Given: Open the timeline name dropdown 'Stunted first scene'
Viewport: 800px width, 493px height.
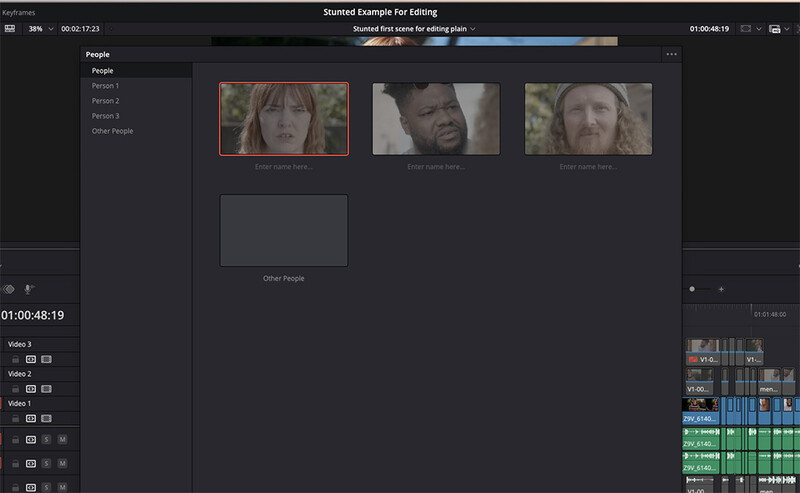Looking at the screenshot, I should (x=414, y=29).
